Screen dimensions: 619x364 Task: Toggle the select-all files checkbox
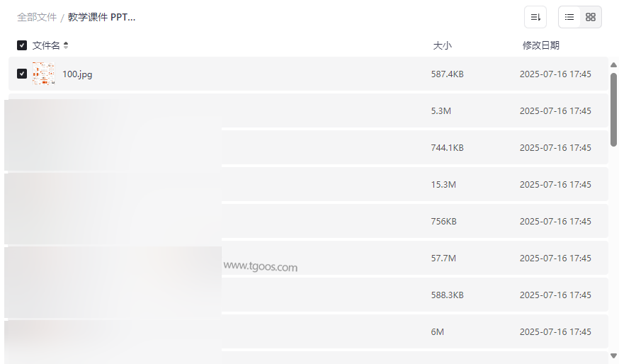click(22, 45)
